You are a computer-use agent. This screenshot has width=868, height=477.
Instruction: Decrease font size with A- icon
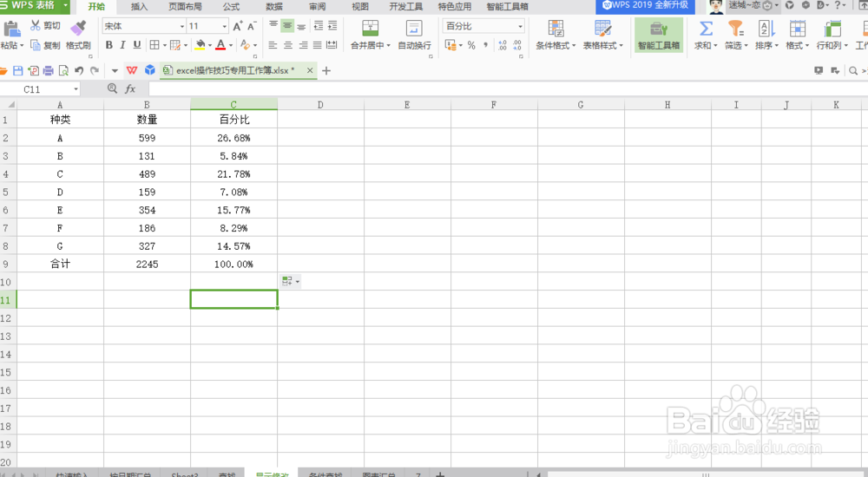[x=252, y=26]
